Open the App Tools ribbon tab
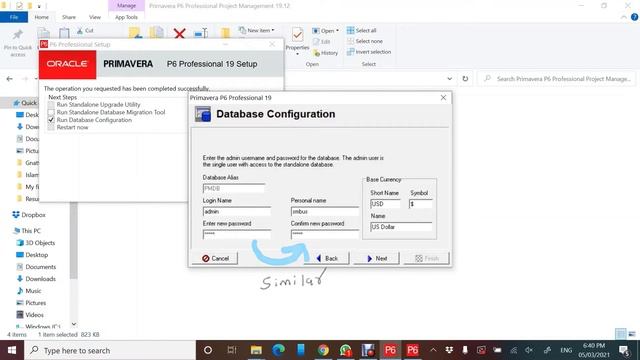The height and width of the screenshot is (360, 640). [126, 17]
